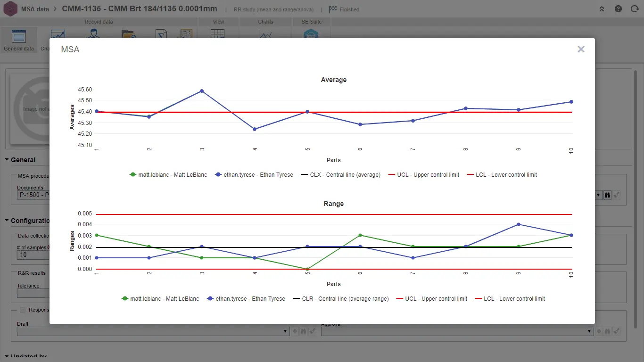Close the MSA chart dialog with the X
Viewport: 644px width, 362px height.
tap(581, 49)
